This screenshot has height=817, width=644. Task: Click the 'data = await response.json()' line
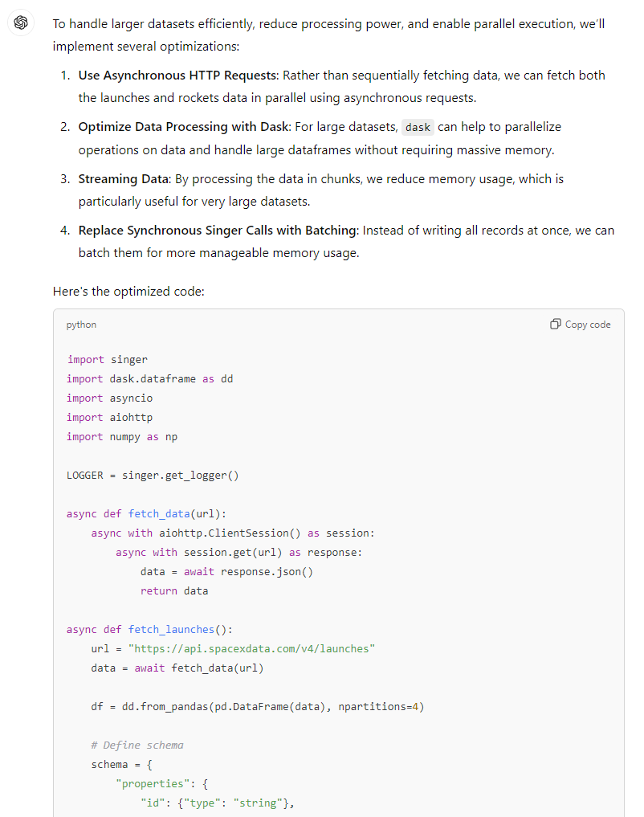226,572
